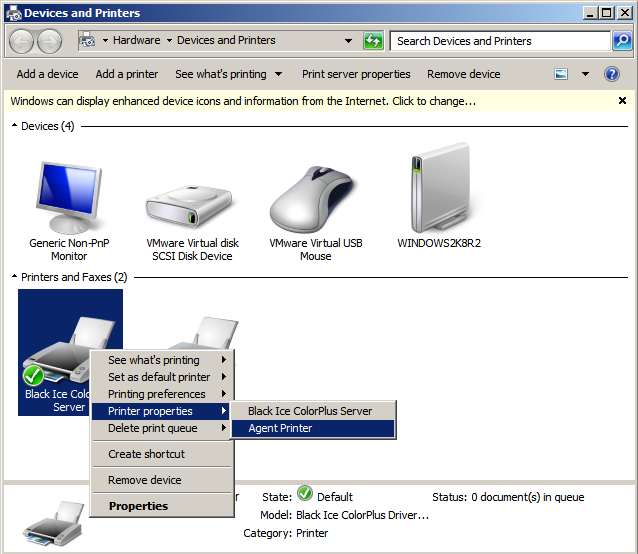This screenshot has height=554, width=638.
Task: Click Add a printer in the toolbar
Action: [127, 74]
